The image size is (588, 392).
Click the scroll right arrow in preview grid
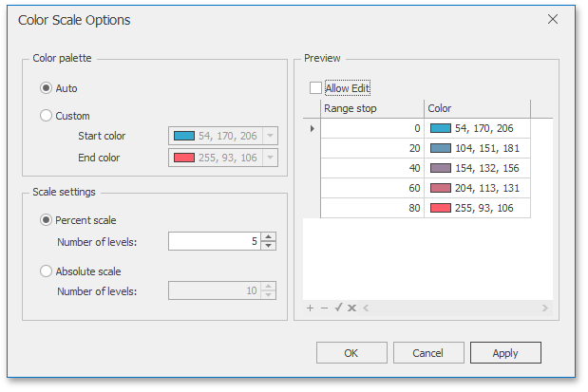click(544, 308)
